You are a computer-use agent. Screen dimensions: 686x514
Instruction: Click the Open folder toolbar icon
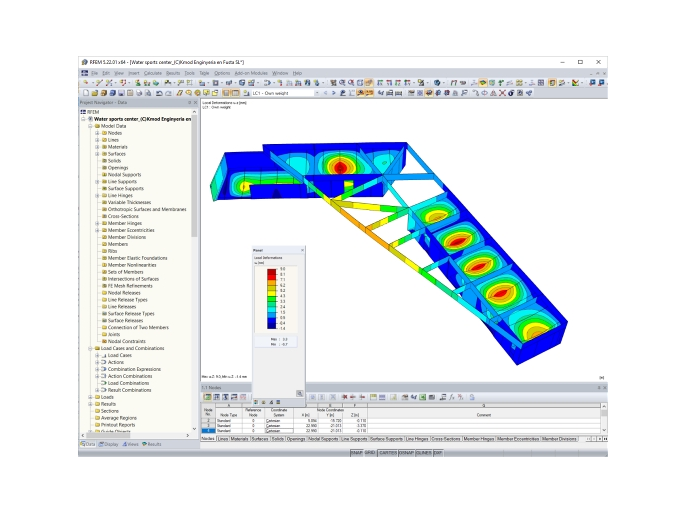coord(94,93)
